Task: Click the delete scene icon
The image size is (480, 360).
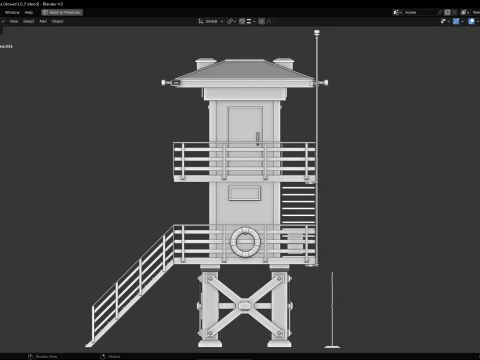Action: [x=454, y=12]
